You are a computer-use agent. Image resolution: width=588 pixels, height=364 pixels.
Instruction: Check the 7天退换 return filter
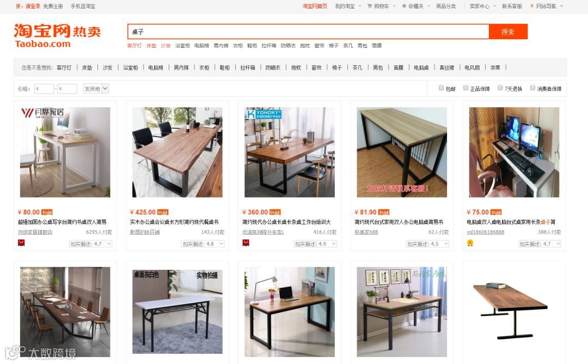pos(500,88)
